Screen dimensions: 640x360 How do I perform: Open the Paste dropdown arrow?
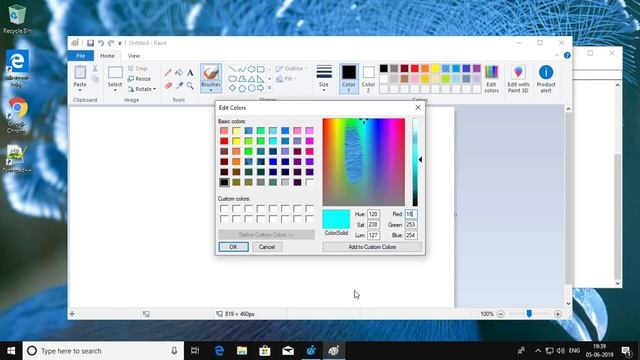tap(80, 90)
